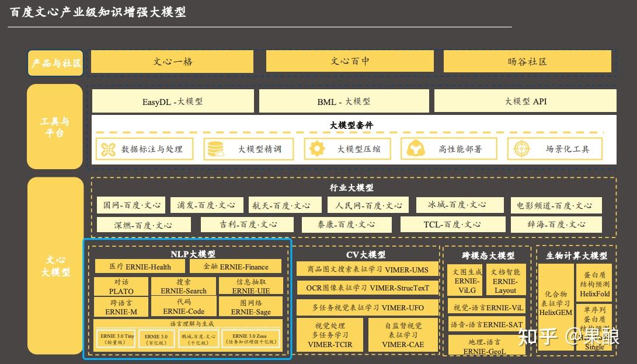This screenshot has height=364, width=637.
Task: Select the 辞海-百度·文心 industry model
Action: (x=556, y=225)
